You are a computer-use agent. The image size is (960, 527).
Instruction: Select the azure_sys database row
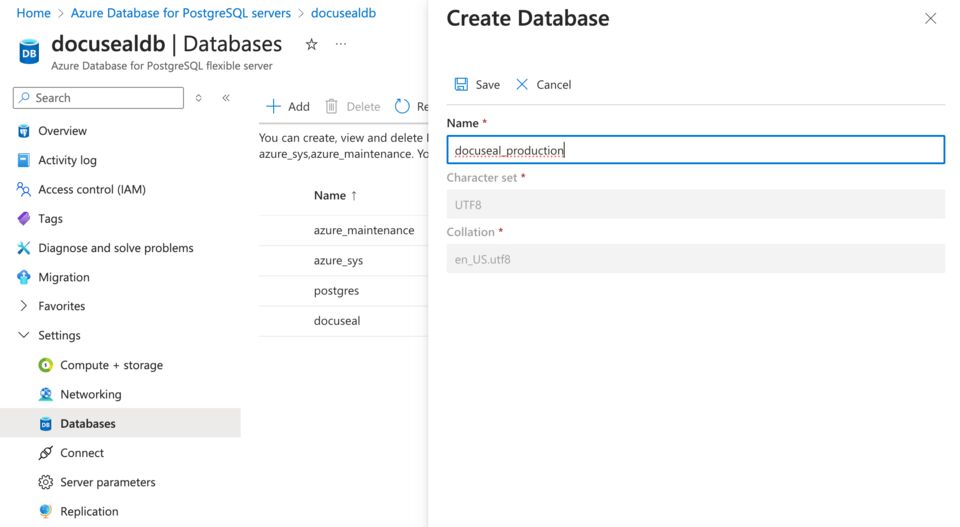pyautogui.click(x=343, y=261)
